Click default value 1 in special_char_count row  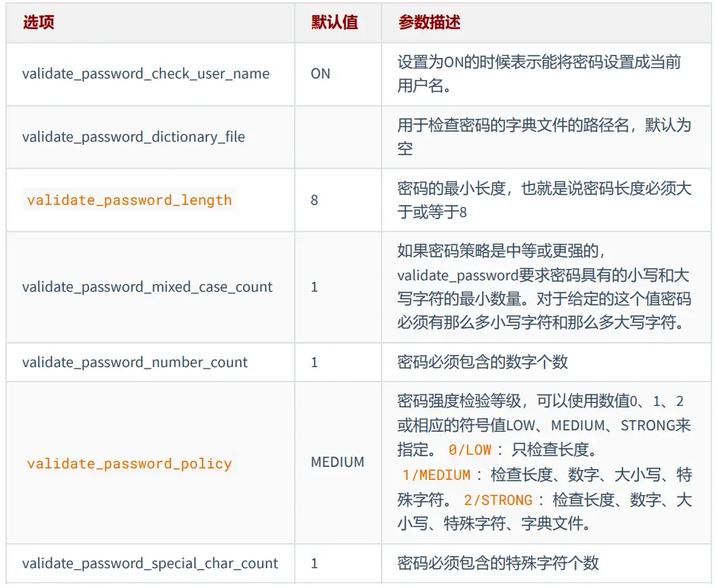point(314,564)
